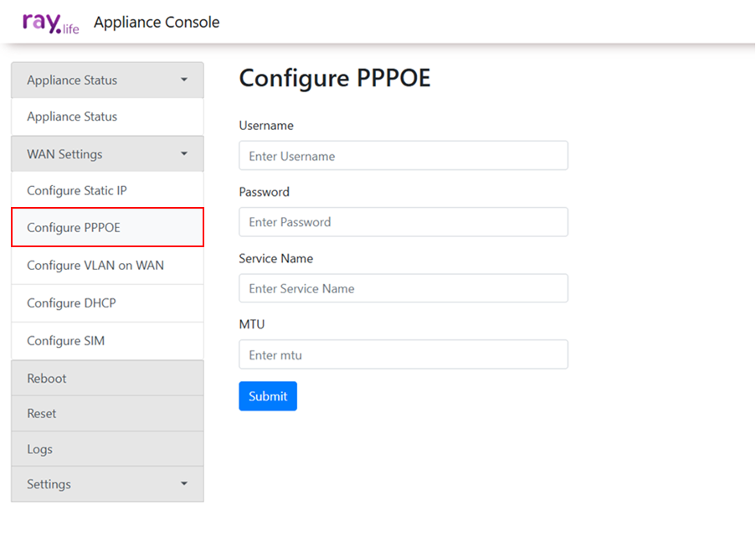
Task: Focus the Username input field
Action: pos(403,156)
